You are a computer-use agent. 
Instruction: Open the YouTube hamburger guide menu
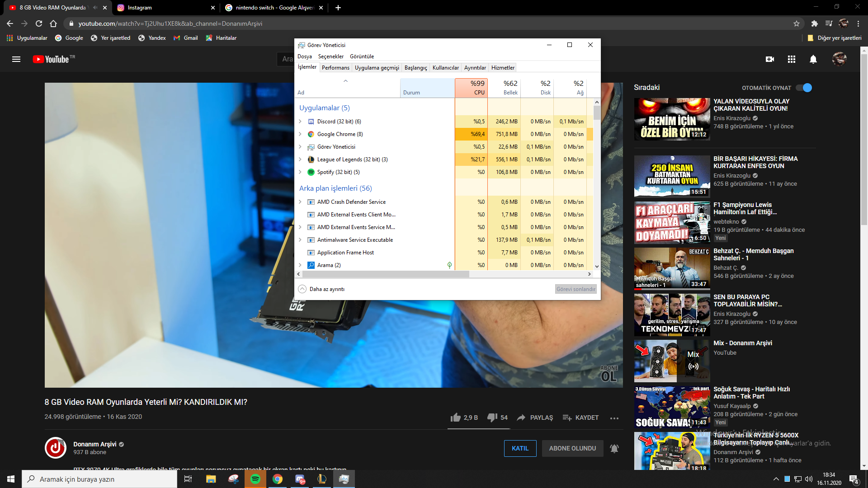point(16,59)
